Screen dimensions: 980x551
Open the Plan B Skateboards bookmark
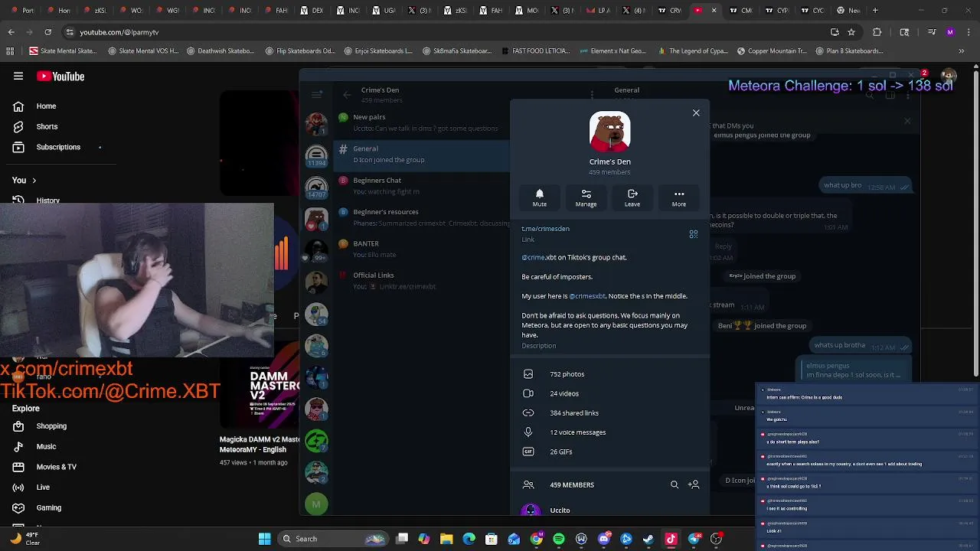click(848, 51)
